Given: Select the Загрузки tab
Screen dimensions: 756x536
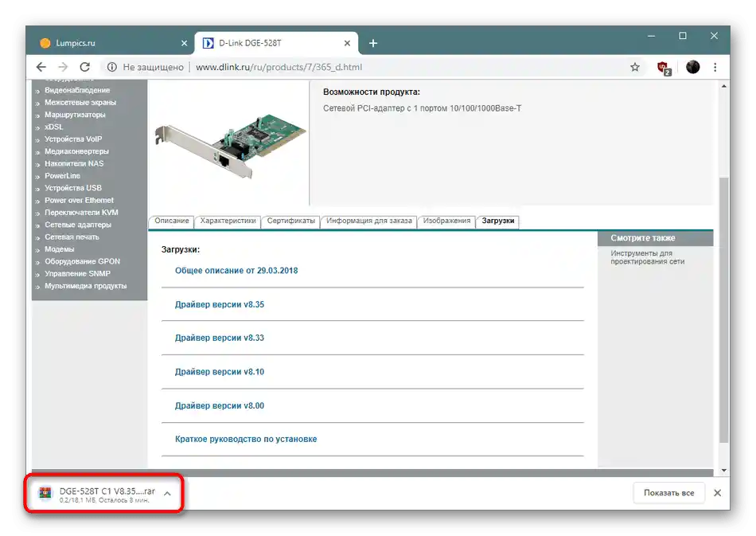Looking at the screenshot, I should pyautogui.click(x=498, y=221).
